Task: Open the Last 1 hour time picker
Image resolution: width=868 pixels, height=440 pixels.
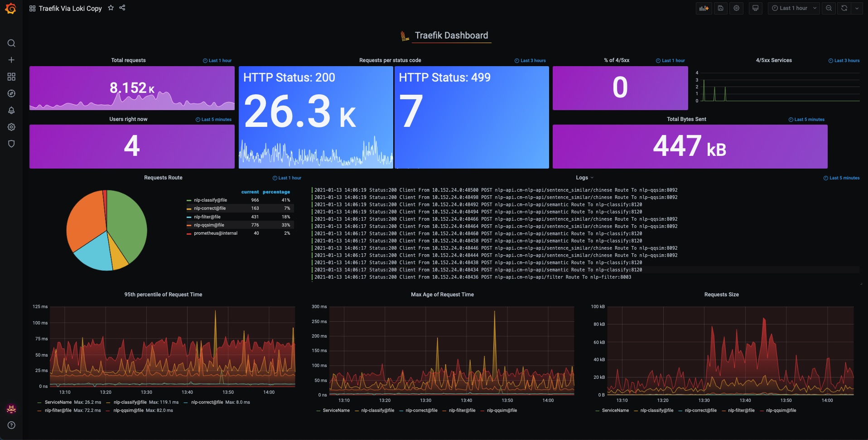Action: pos(793,8)
